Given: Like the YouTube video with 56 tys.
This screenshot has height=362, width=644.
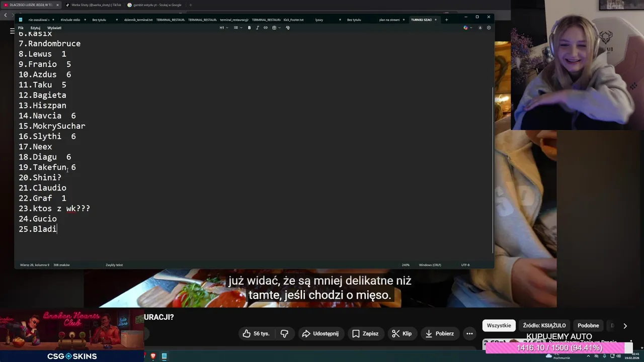Looking at the screenshot, I should pos(256,333).
